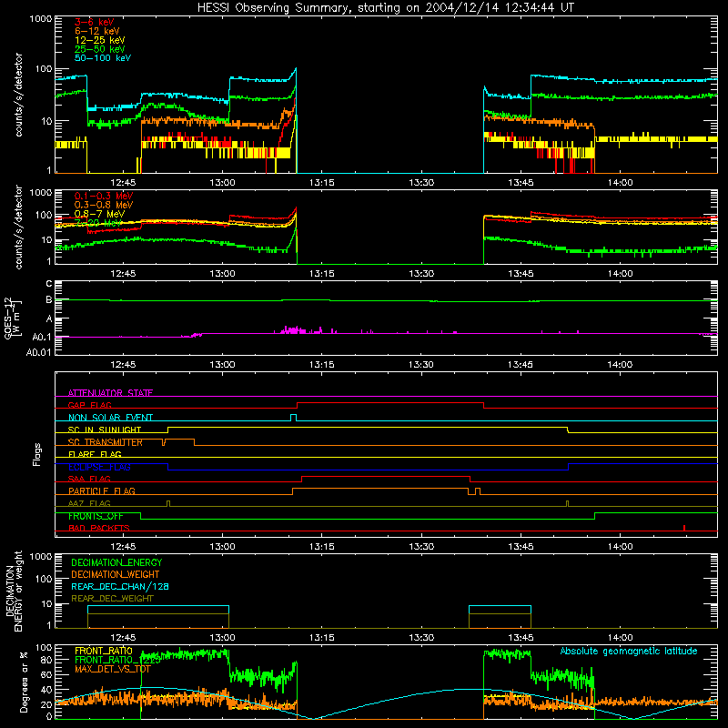The width and height of the screenshot is (728, 728).
Task: Select the 50-100 keV legend label
Action: pyautogui.click(x=103, y=58)
